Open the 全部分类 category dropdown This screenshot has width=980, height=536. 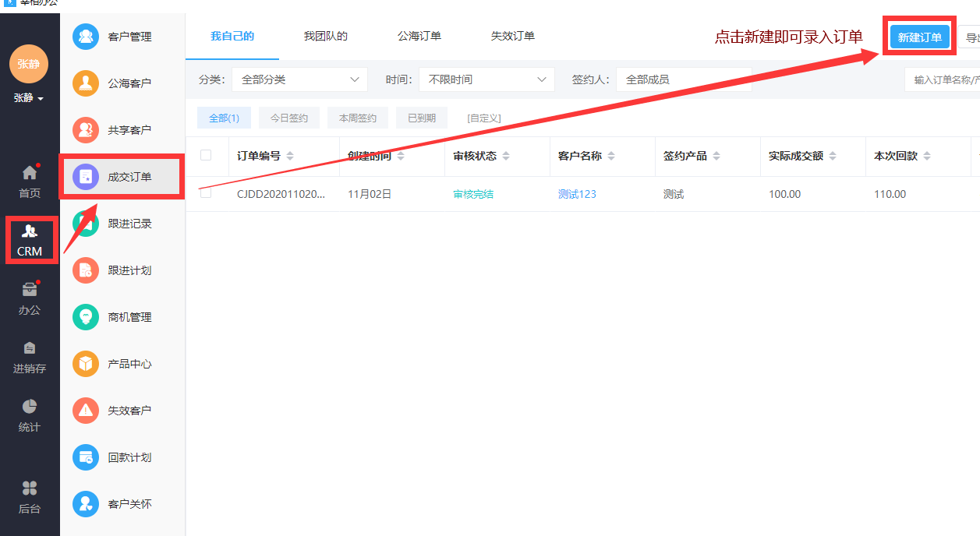click(x=299, y=79)
